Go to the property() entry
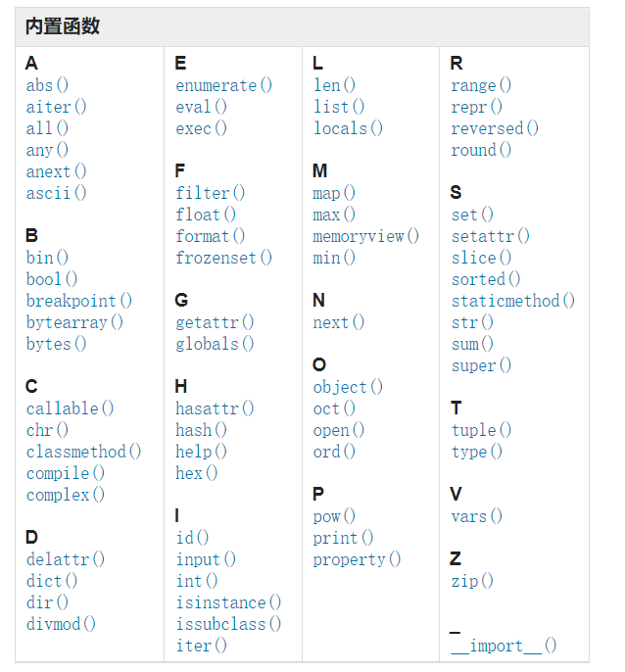This screenshot has height=672, width=625. click(357, 560)
